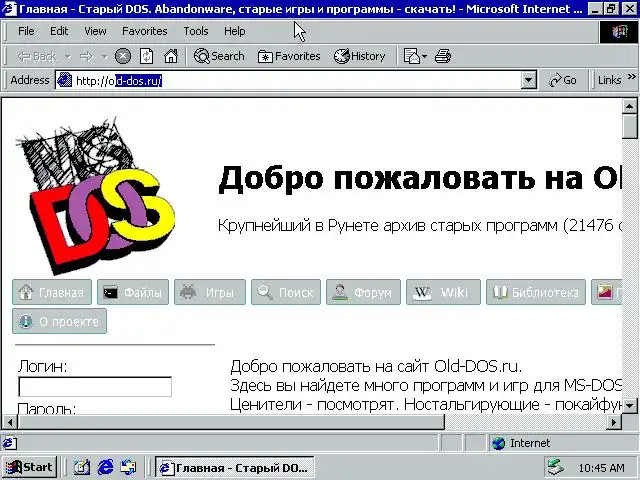This screenshot has width=640, height=480.
Task: Click in the Логин input field
Action: coord(95,387)
